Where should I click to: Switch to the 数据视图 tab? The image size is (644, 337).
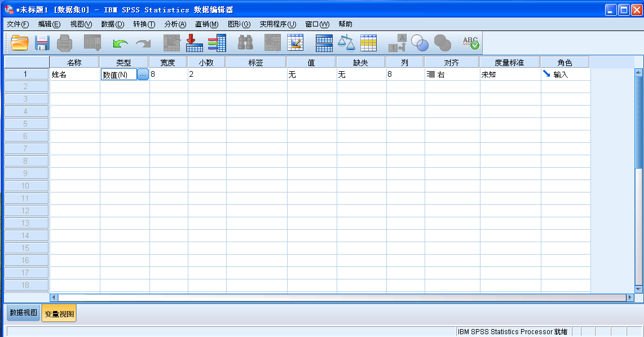pyautogui.click(x=24, y=313)
